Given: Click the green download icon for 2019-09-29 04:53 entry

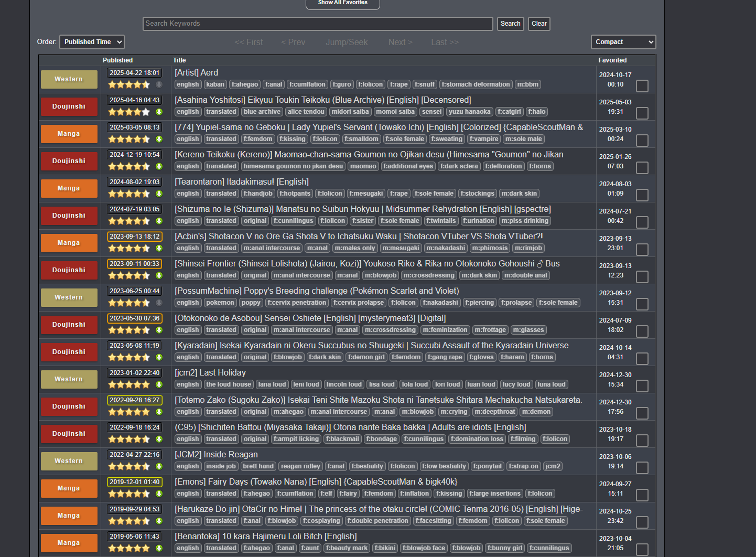Looking at the screenshot, I should pos(159,521).
